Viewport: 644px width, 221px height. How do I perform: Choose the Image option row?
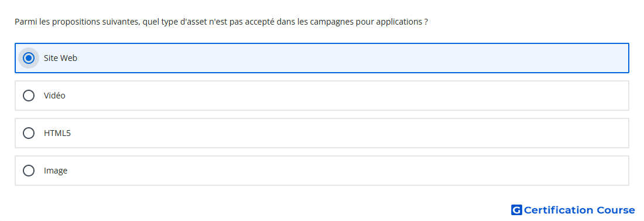pyautogui.click(x=322, y=171)
